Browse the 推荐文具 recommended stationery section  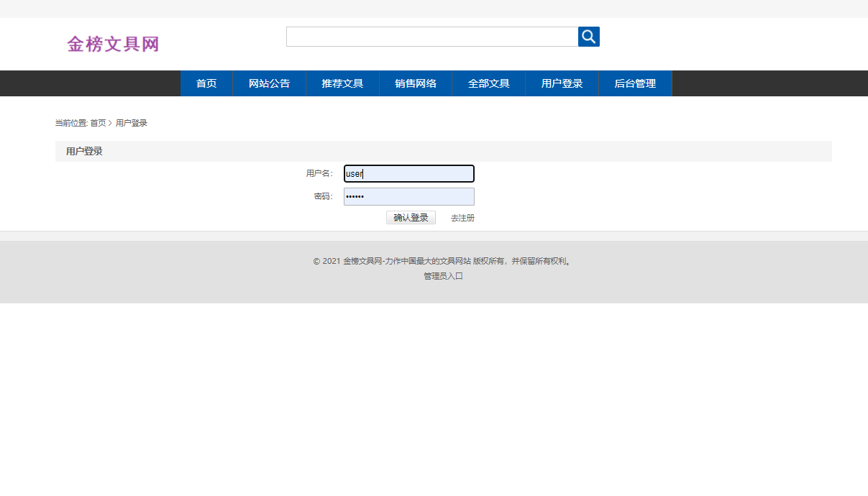(342, 83)
